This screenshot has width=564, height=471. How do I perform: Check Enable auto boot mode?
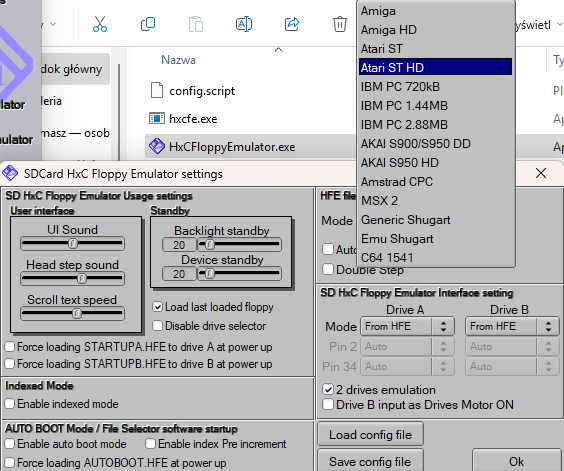point(10,444)
